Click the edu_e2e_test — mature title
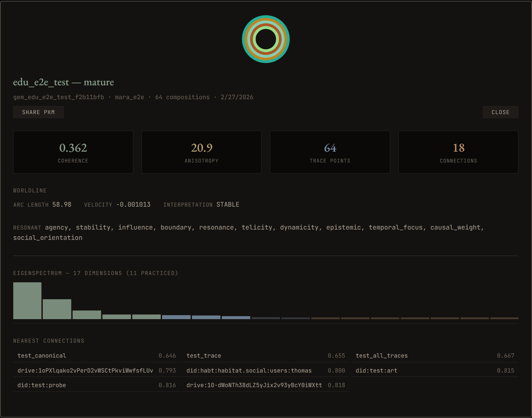The height and width of the screenshot is (418, 532). [64, 82]
